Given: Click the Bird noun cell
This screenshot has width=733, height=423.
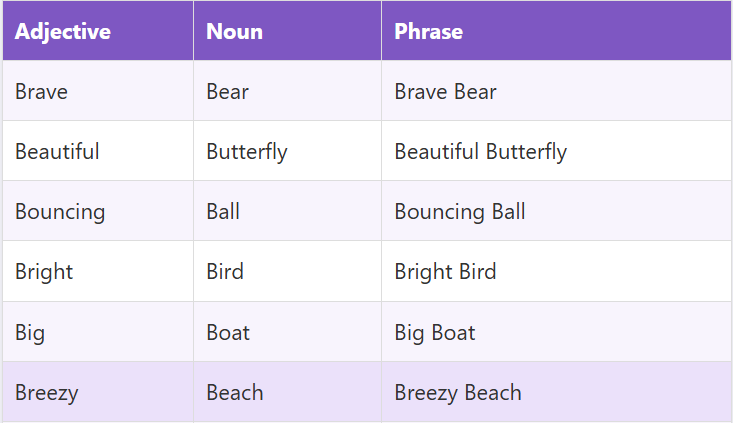Looking at the screenshot, I should [x=225, y=272].
